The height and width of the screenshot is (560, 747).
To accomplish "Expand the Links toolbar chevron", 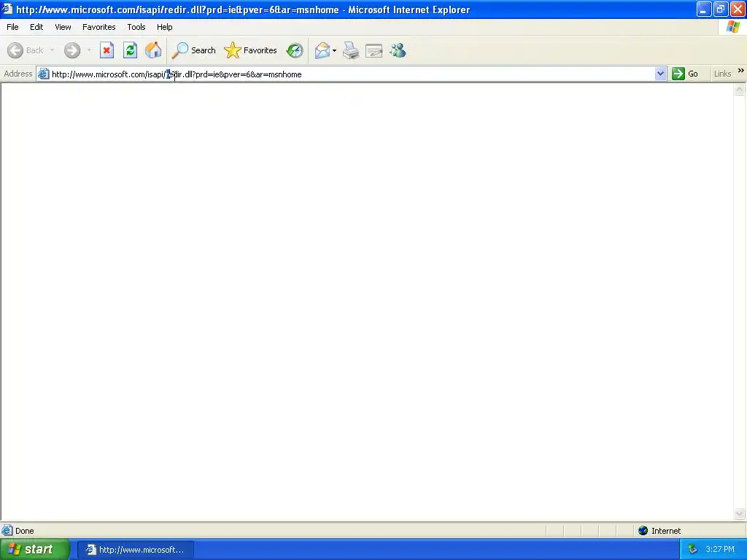I will pyautogui.click(x=741, y=71).
